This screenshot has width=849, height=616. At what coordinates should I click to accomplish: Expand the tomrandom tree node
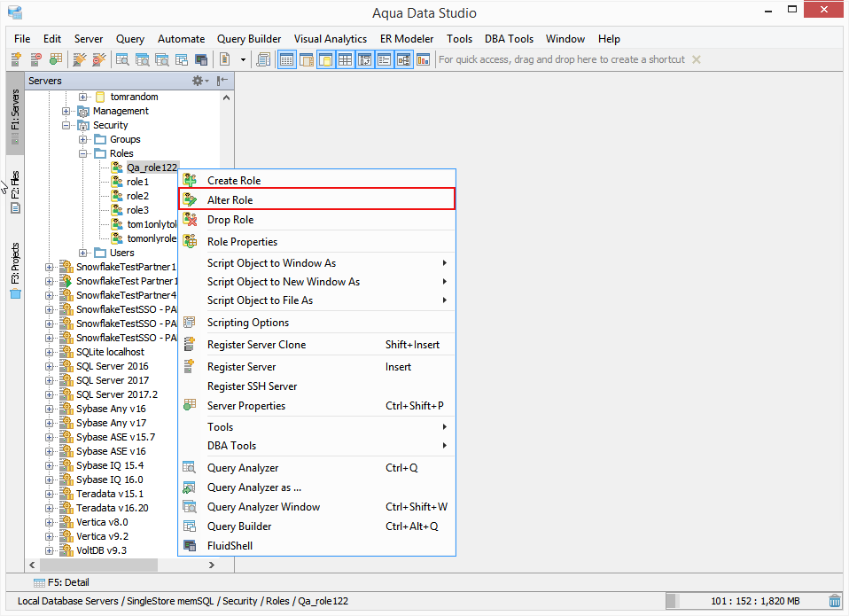(x=82, y=97)
